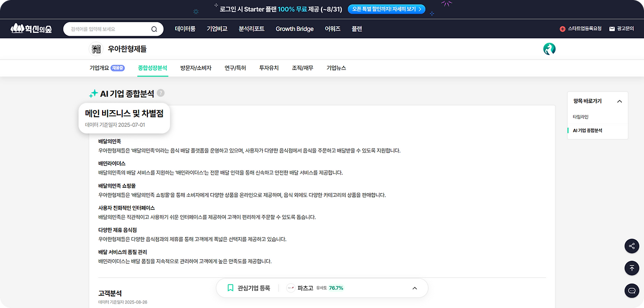644x308 pixels.
Task: Click the bookmark icon for 관심기업 등록
Action: click(x=230, y=288)
